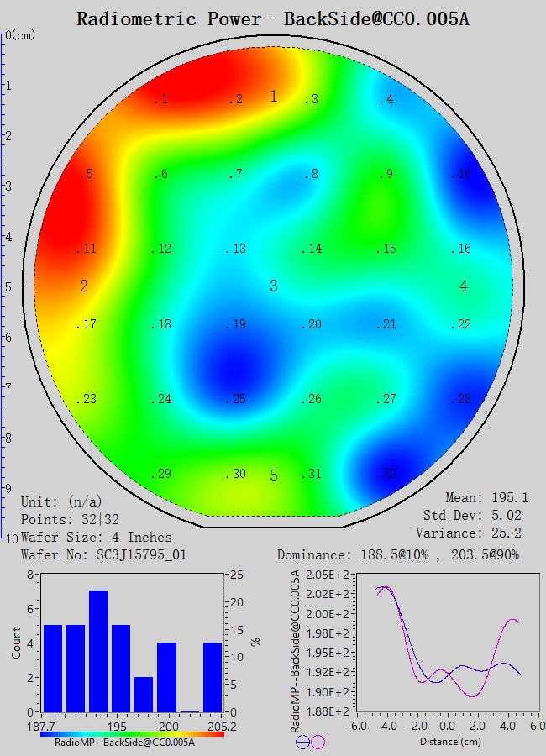Viewport: 546px width, 756px height.
Task: Select zone label 2 on the left side
Action: click(84, 286)
